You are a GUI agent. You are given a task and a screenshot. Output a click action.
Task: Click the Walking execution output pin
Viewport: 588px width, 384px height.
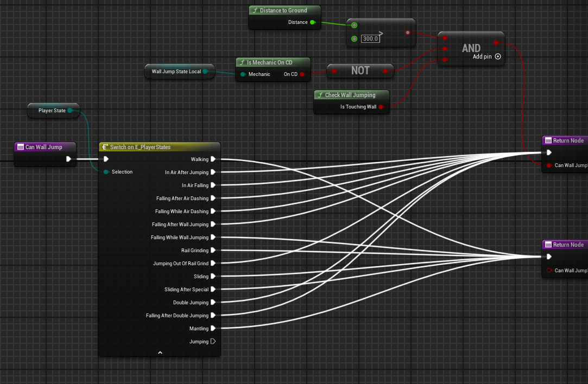[213, 159]
